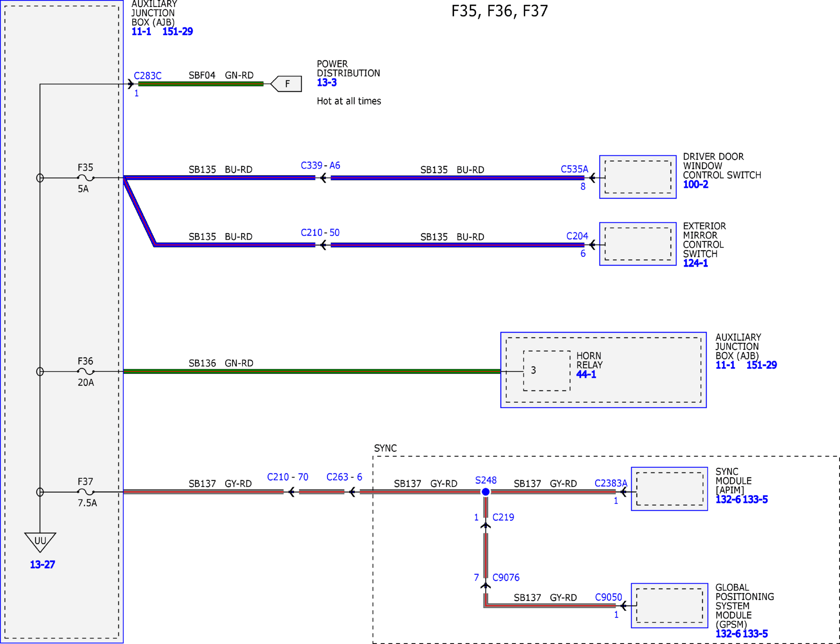Select connector label C9050

click(608, 597)
